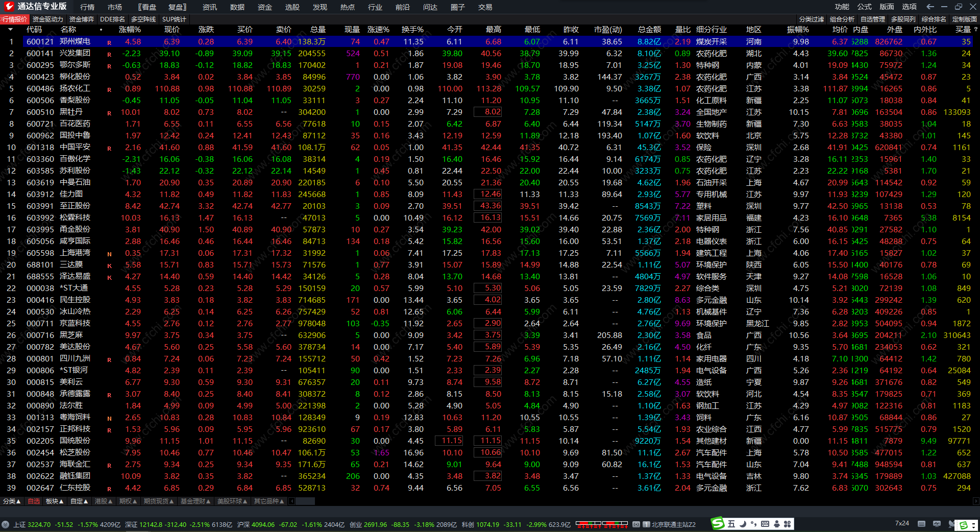Toggle Sogou 五 input mode
Image resolution: width=980 pixels, height=532 pixels.
click(731, 524)
